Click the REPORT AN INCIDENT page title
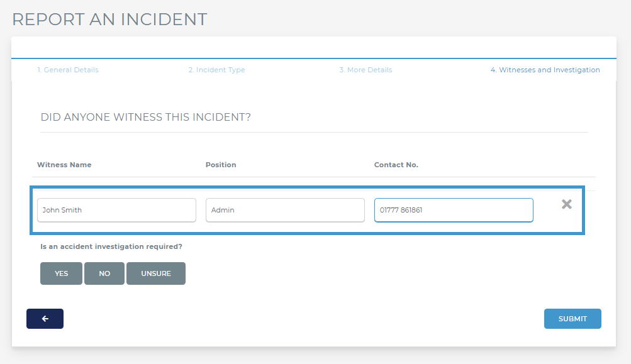 point(109,19)
